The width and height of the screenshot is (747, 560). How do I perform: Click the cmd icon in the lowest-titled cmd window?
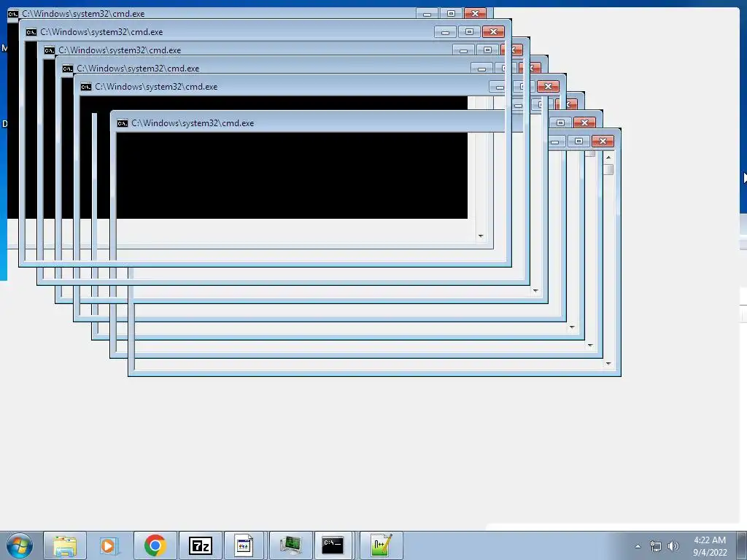pyautogui.click(x=123, y=123)
